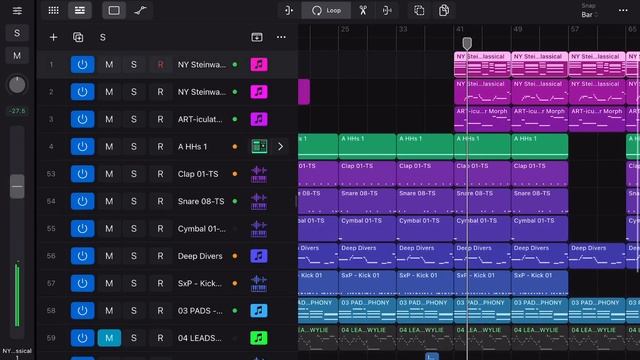Select Clap 01-TS region at bar 33
The image size is (640, 360).
[x=425, y=174]
